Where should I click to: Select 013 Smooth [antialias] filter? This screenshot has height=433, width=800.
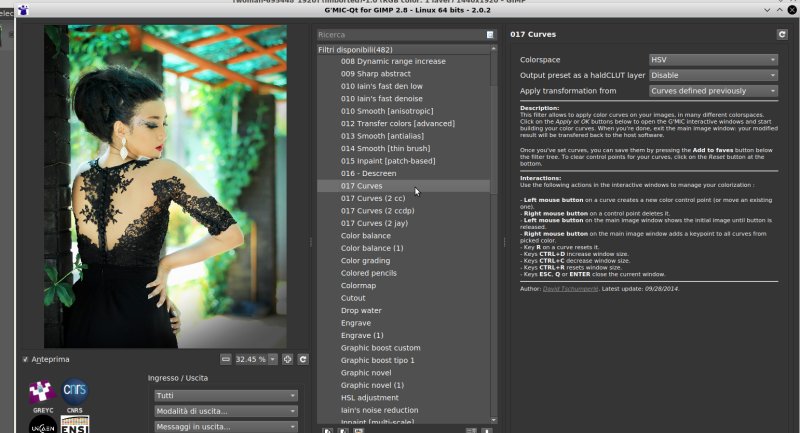(382, 136)
